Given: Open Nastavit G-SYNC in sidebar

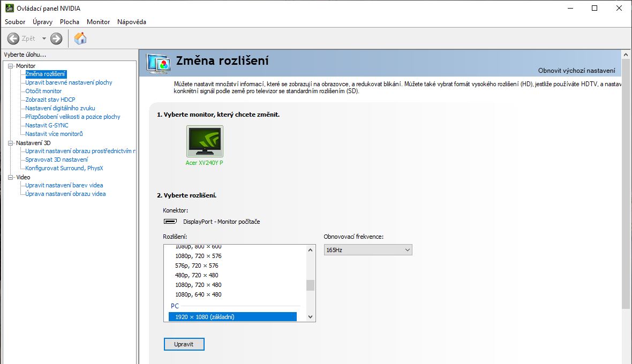Looking at the screenshot, I should click(47, 125).
